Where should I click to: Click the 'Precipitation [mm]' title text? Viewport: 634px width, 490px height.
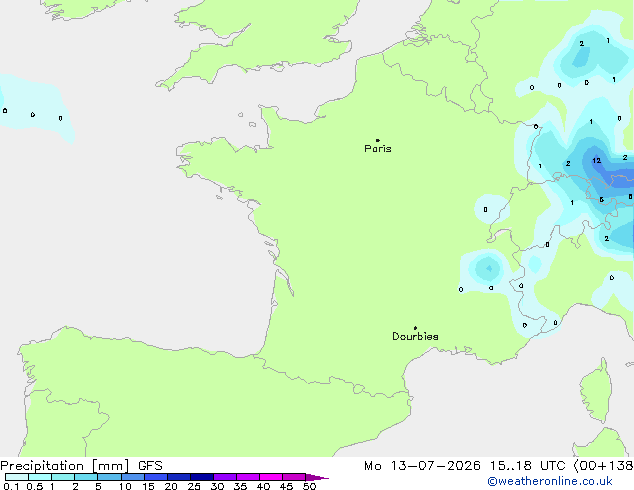(x=65, y=466)
